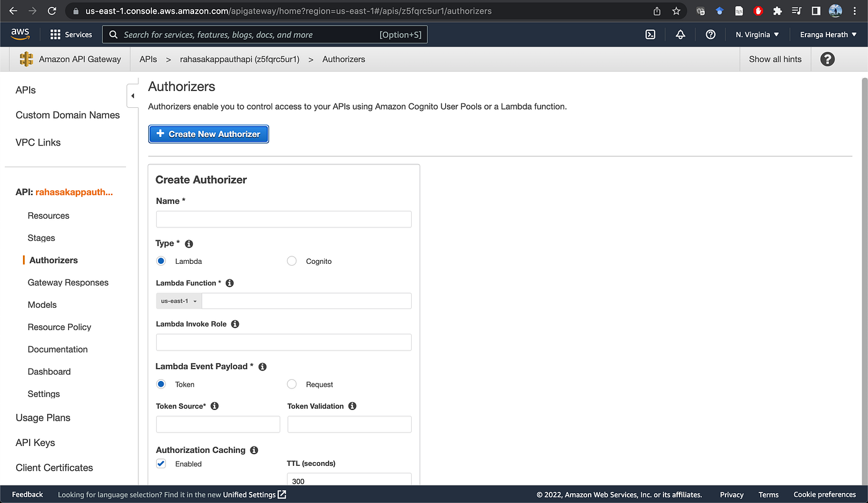
Task: Open AWS CloudShell terminal icon
Action: [x=650, y=35]
